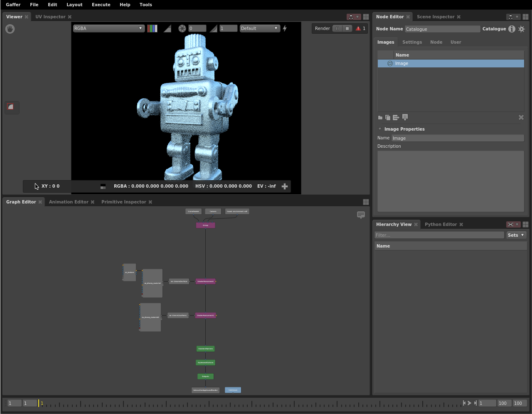Screen dimensions: 532x414
Task: Open the Viewer panel layout grid icon
Action: click(366, 17)
